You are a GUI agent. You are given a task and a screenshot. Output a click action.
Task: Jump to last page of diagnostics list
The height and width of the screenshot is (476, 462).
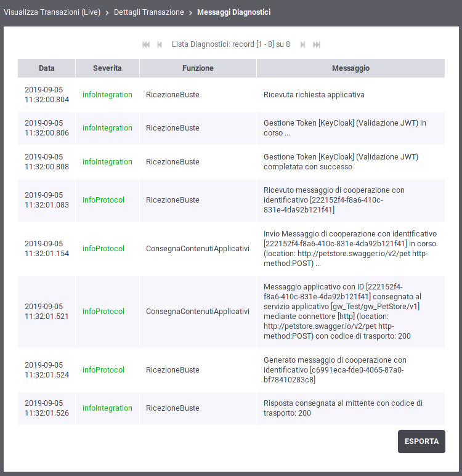pyautogui.click(x=317, y=44)
